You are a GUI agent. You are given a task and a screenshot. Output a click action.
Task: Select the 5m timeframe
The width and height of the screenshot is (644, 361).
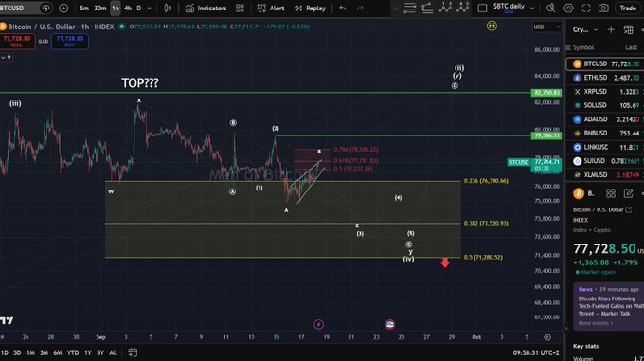pyautogui.click(x=84, y=8)
